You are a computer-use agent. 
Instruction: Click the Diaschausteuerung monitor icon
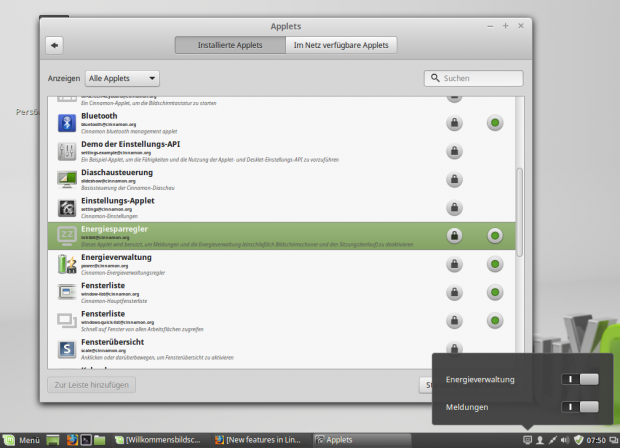tap(67, 180)
